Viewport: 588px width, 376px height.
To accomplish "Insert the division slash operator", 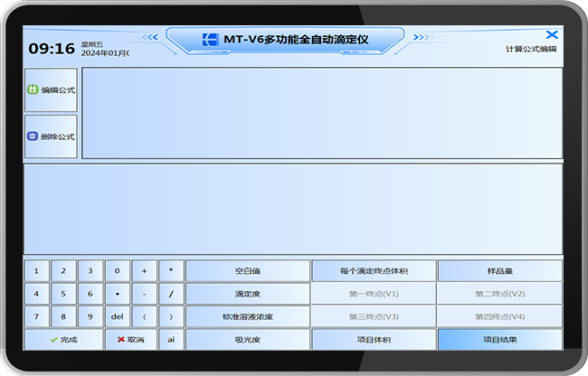I will [171, 294].
